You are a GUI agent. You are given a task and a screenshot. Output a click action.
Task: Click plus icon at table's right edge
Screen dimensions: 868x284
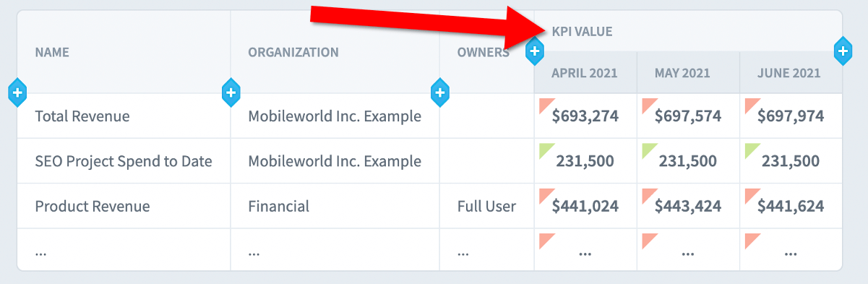pos(843,51)
